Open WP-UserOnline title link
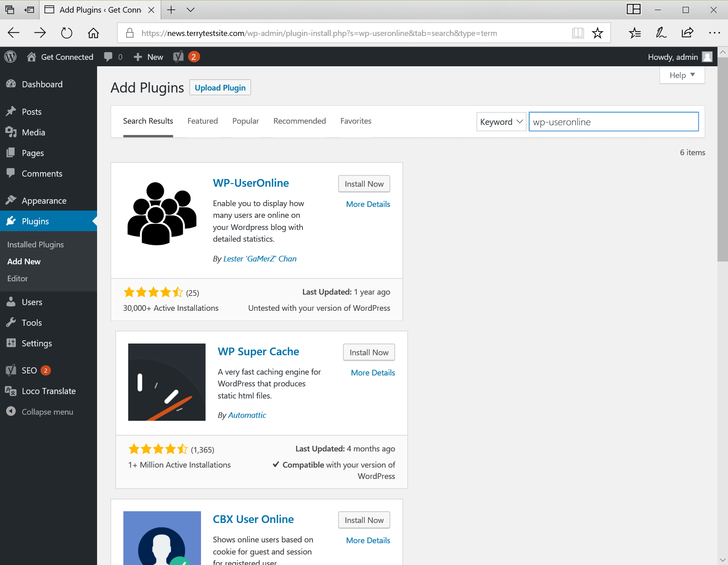Screen dimensions: 728x565 click(251, 183)
